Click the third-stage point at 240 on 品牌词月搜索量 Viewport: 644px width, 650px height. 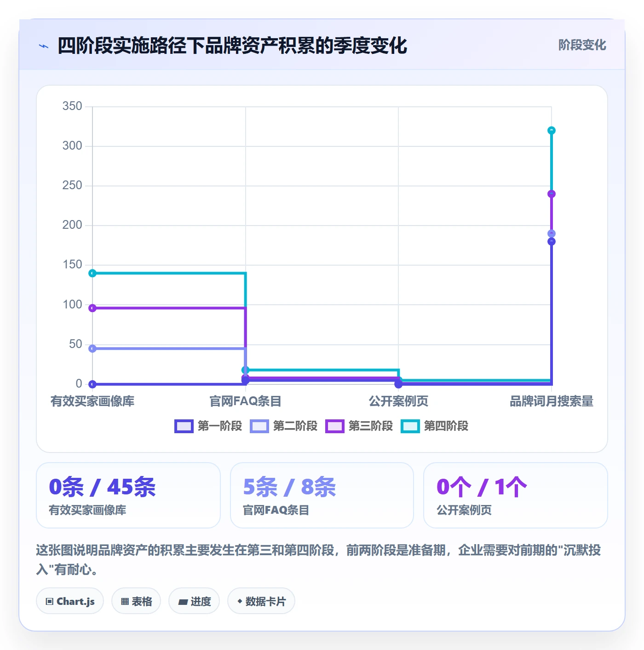coord(552,194)
